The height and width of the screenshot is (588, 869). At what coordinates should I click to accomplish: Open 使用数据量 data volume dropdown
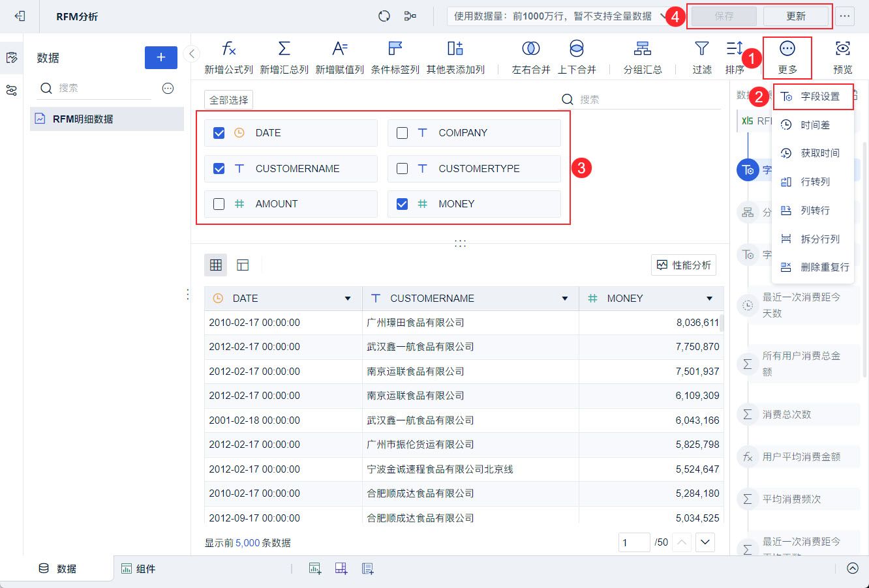click(x=560, y=16)
